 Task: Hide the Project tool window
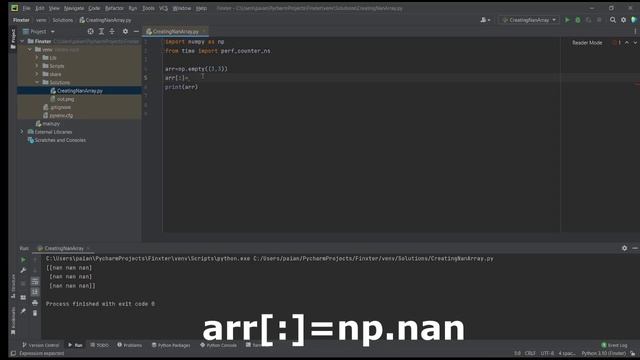[x=136, y=31]
